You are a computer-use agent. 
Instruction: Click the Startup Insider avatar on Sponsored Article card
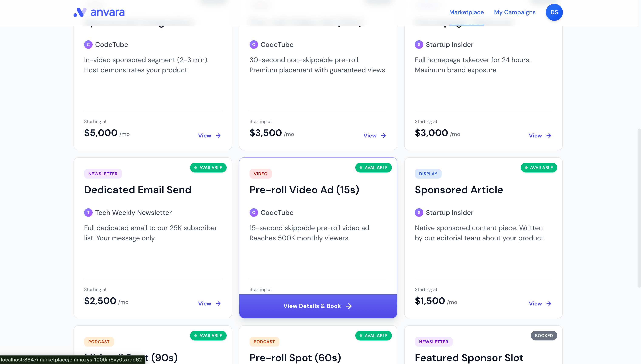[419, 212]
